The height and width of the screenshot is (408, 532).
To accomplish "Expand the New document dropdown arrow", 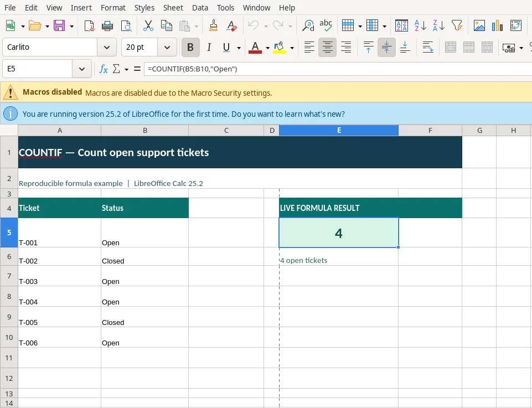I will click(23, 26).
